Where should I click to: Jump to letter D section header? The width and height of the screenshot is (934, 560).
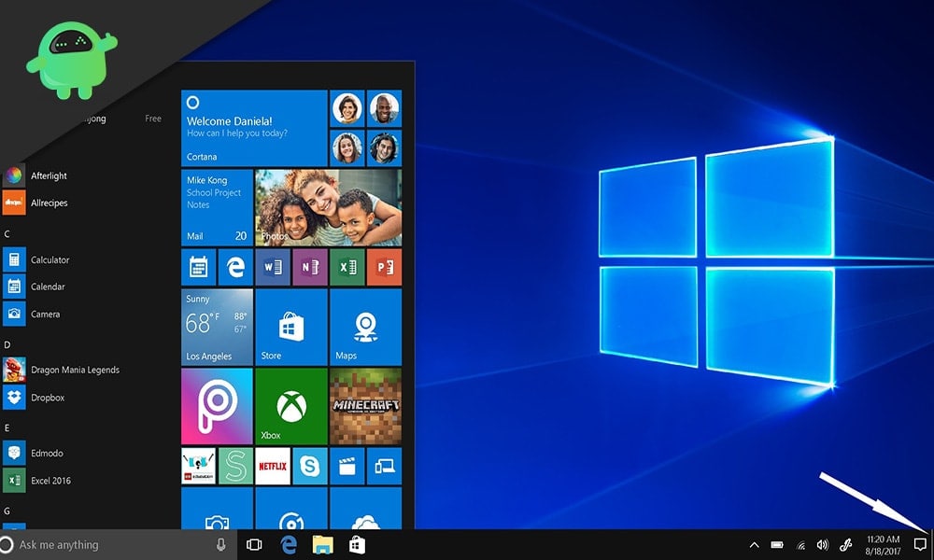click(7, 344)
